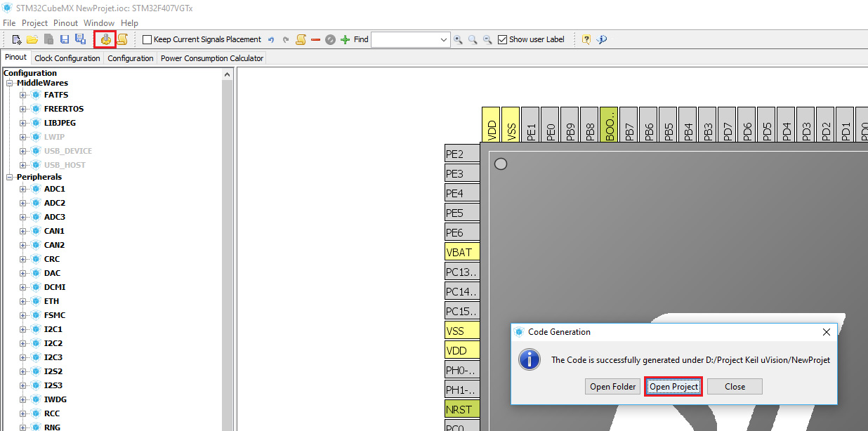The image size is (868, 431).
Task: Click the Save Project disk icon
Action: (x=65, y=39)
